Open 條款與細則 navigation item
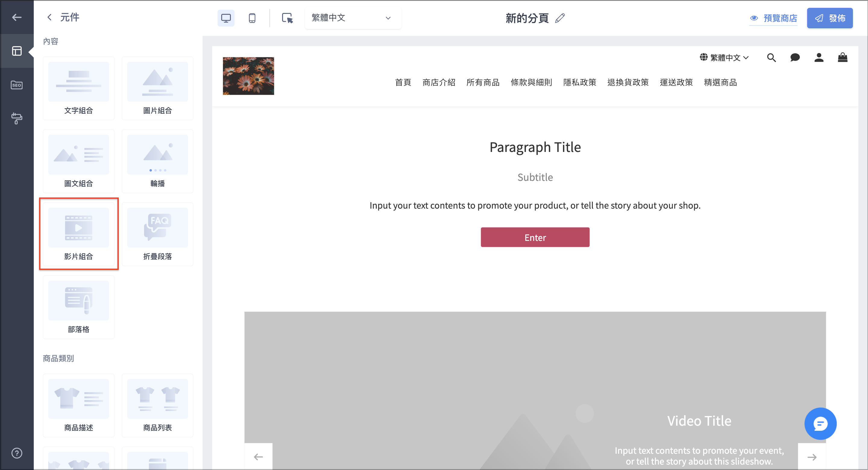 click(x=531, y=82)
